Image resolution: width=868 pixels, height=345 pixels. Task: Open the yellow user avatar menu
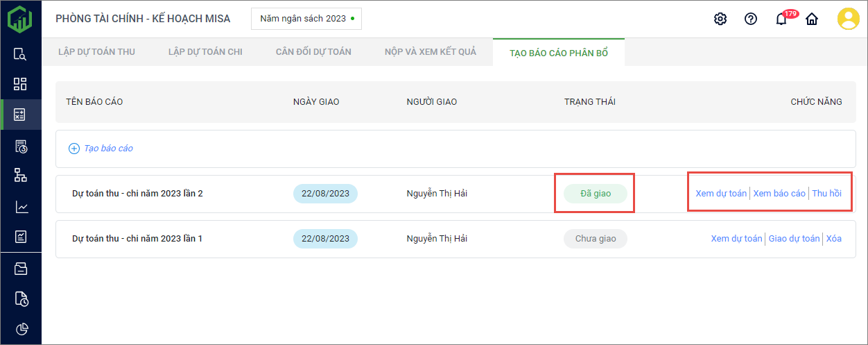848,19
